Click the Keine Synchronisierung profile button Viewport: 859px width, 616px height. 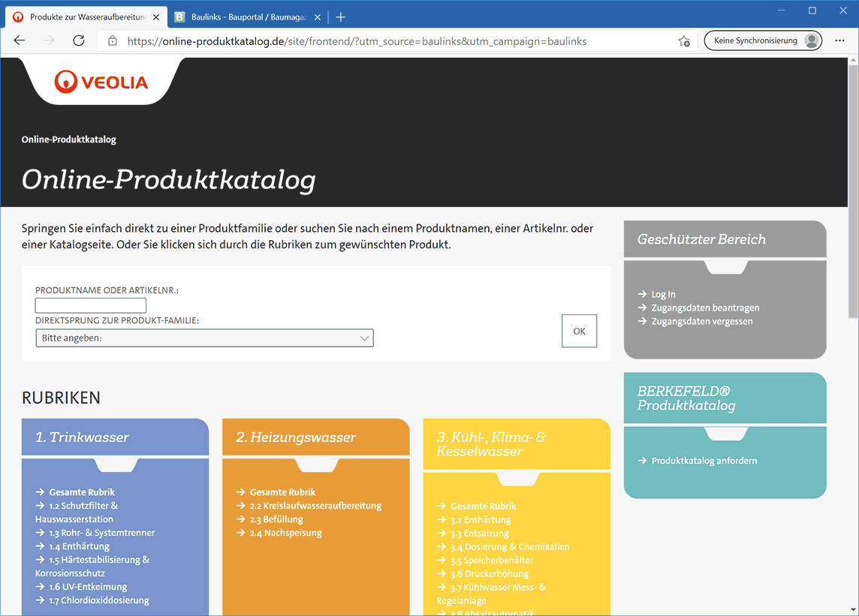point(763,41)
